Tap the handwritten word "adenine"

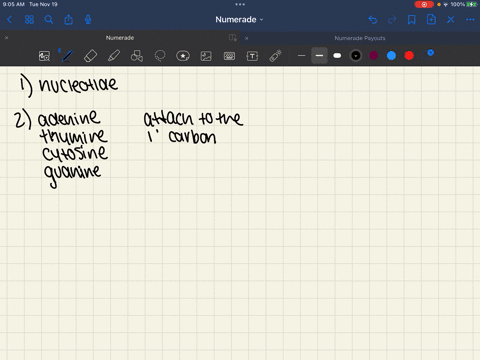[x=69, y=118]
